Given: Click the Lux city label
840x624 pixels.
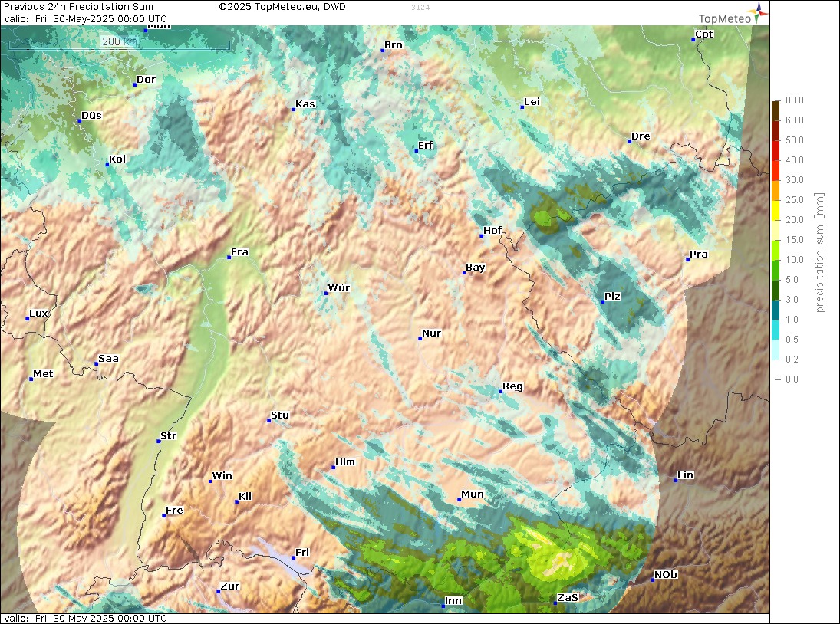Looking at the screenshot, I should [38, 313].
